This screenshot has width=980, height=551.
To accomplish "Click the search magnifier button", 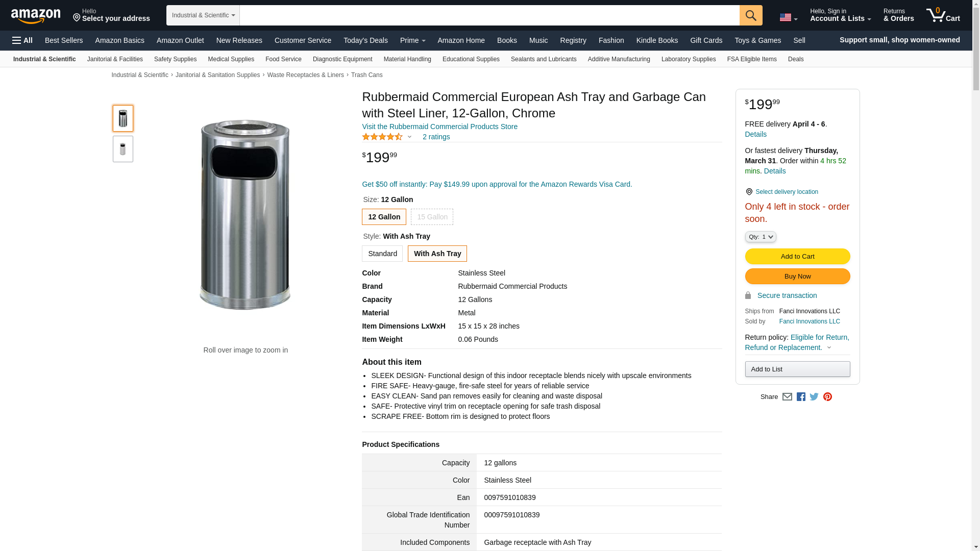I will (x=750, y=15).
